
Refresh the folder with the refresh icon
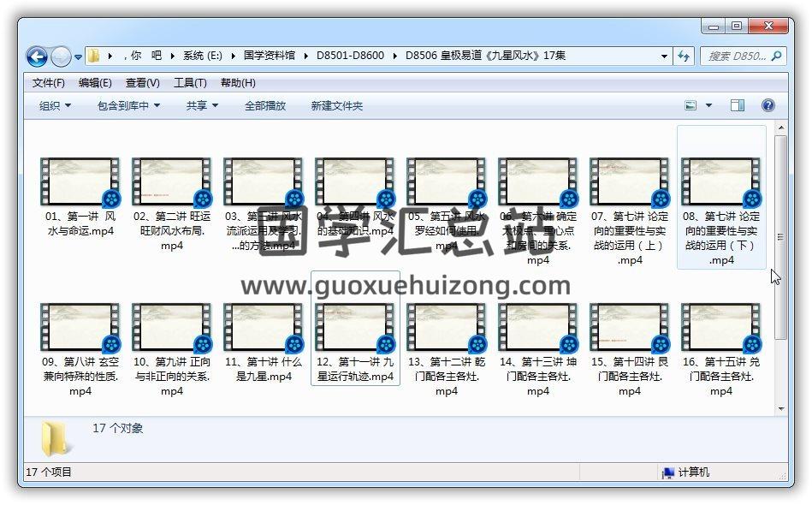coord(684,56)
